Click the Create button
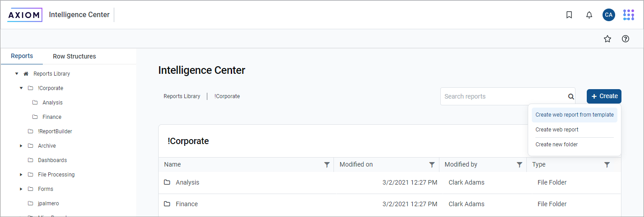The width and height of the screenshot is (644, 217). point(604,96)
